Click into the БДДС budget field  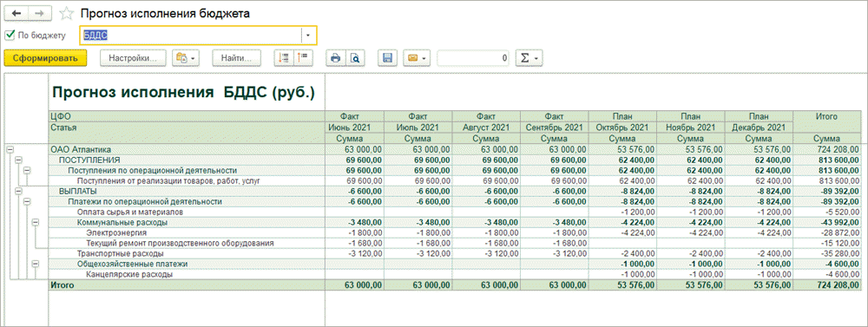click(191, 36)
